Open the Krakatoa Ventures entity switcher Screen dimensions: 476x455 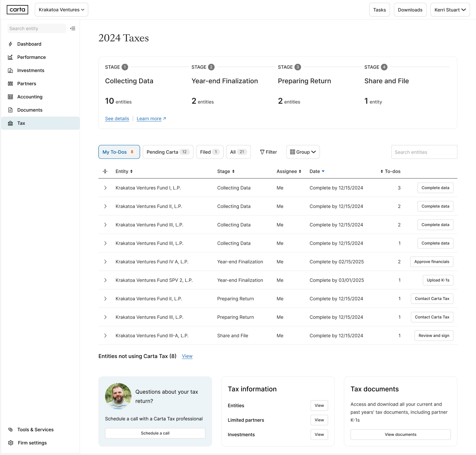coord(61,10)
